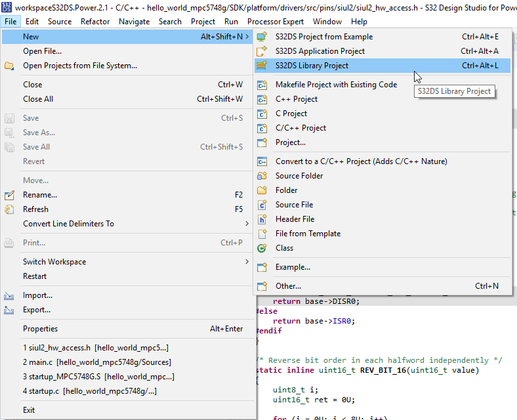
Task: Choose File from Template entry
Action: tap(383, 234)
